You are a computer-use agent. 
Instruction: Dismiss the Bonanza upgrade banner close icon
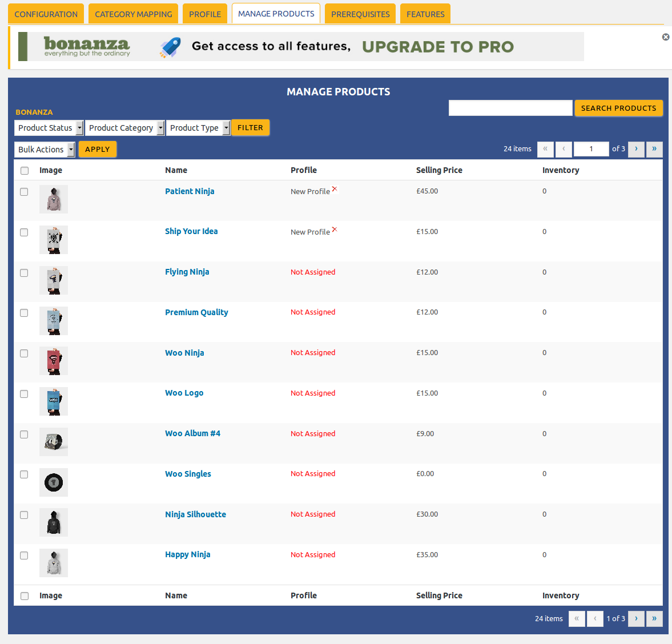click(x=666, y=37)
